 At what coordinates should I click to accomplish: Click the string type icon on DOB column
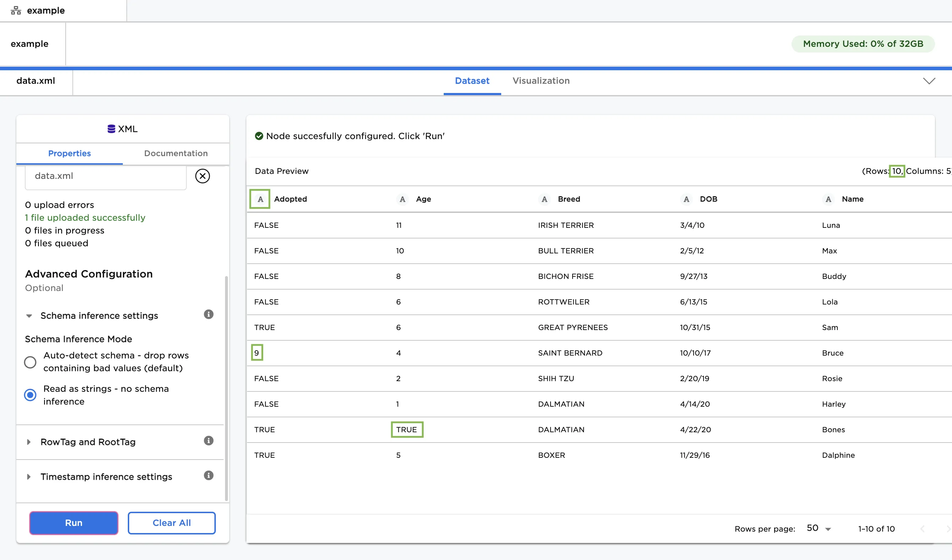tap(686, 199)
